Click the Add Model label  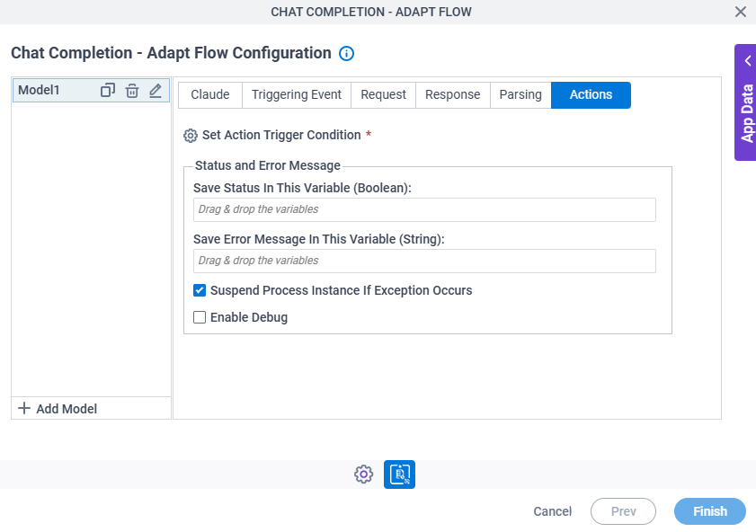67,409
